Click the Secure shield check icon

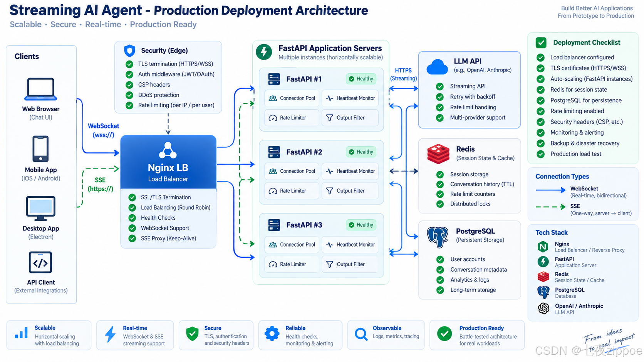192,334
